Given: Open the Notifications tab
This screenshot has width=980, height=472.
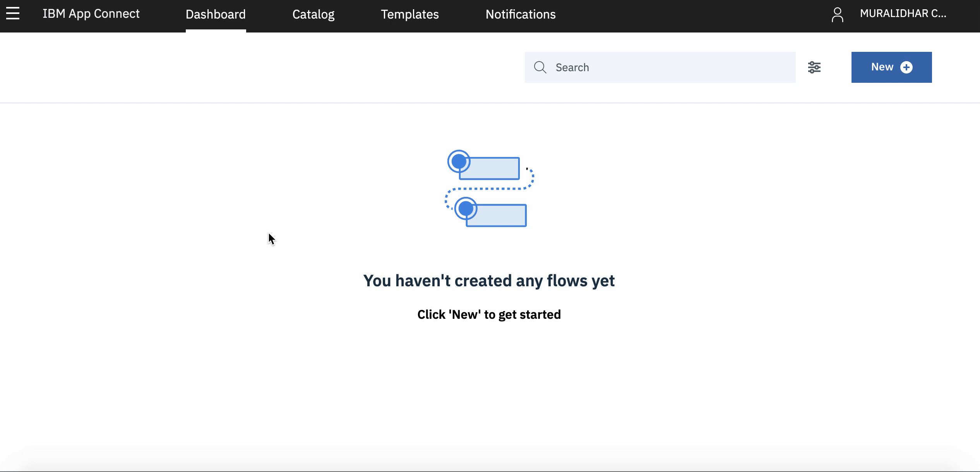Looking at the screenshot, I should (520, 15).
